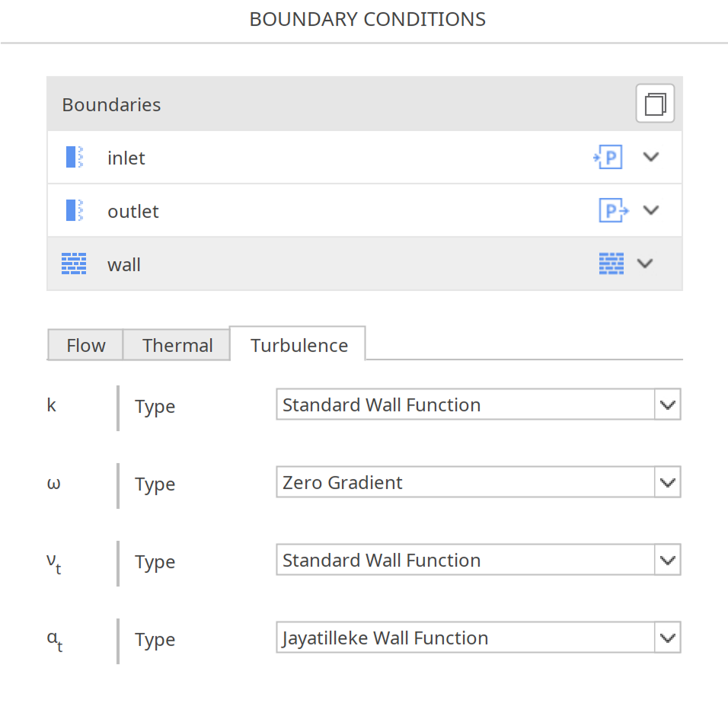
Task: Collapse the wall boundary row
Action: click(645, 264)
